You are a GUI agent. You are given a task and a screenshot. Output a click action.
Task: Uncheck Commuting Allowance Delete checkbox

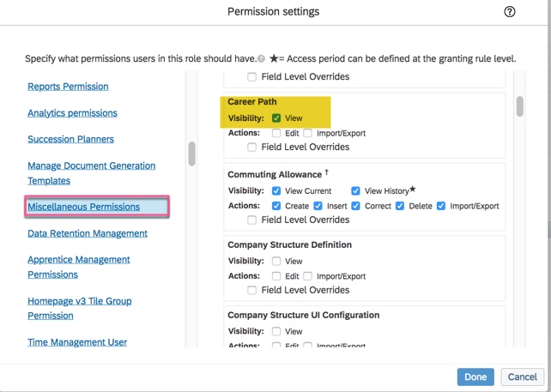(400, 206)
